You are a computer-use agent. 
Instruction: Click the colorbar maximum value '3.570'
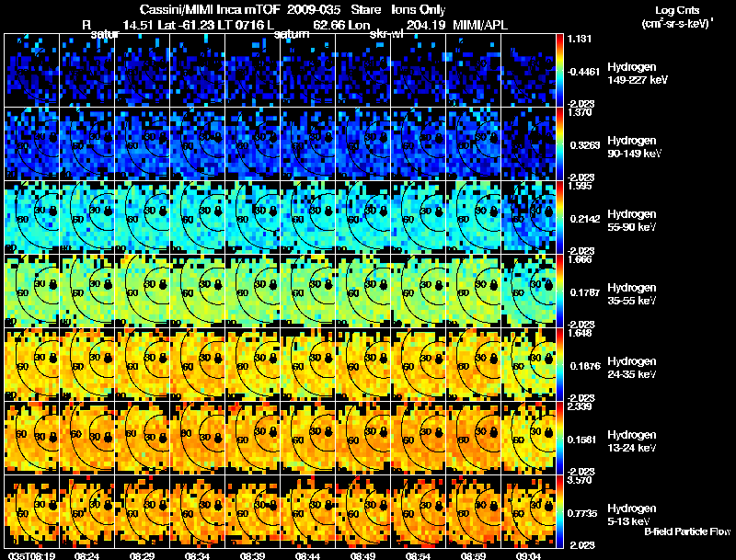pyautogui.click(x=580, y=480)
